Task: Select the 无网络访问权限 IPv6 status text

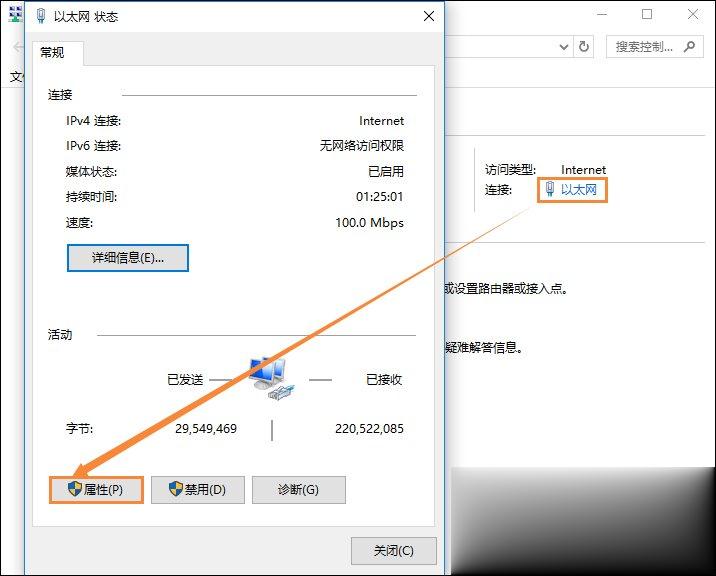Action: [x=362, y=146]
